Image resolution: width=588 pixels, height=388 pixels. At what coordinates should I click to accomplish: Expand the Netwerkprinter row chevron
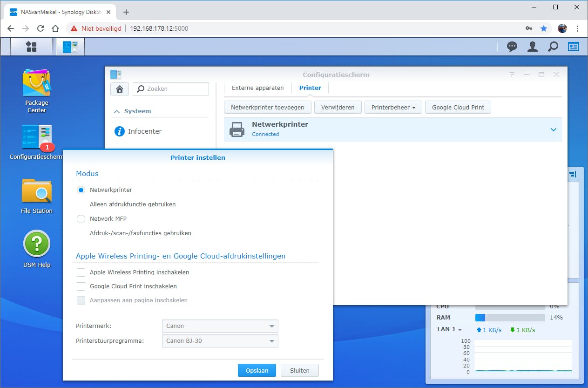554,129
